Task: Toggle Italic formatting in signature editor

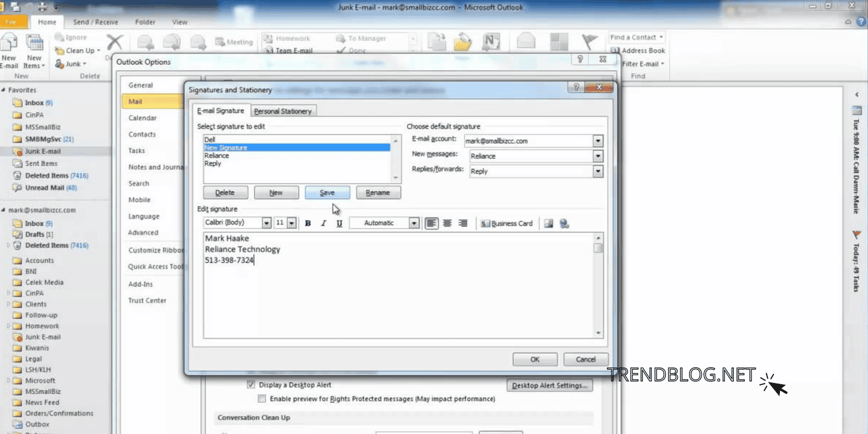Action: pos(324,223)
